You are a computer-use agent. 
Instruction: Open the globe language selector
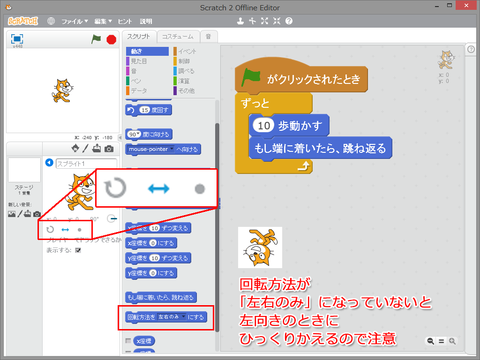(x=51, y=21)
